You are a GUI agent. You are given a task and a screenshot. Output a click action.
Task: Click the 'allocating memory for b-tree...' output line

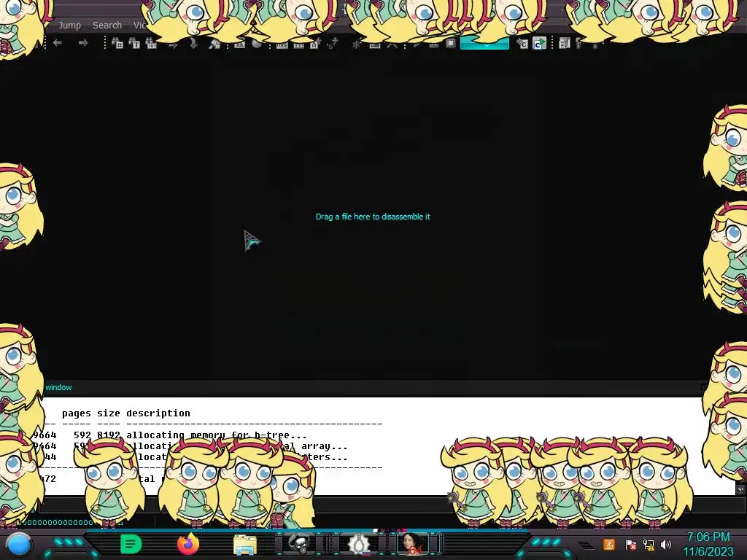tap(216, 435)
